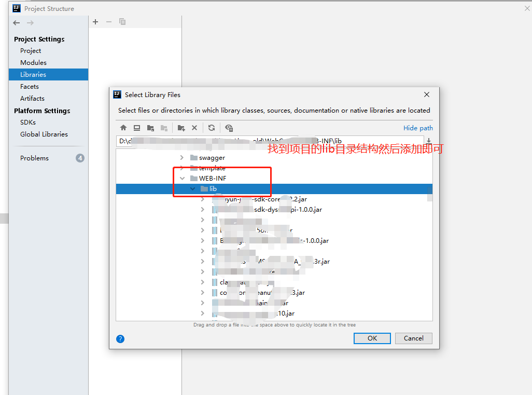Viewport: 532px width, 395px height.
Task: Remove the library with the minus icon
Action: (x=109, y=22)
